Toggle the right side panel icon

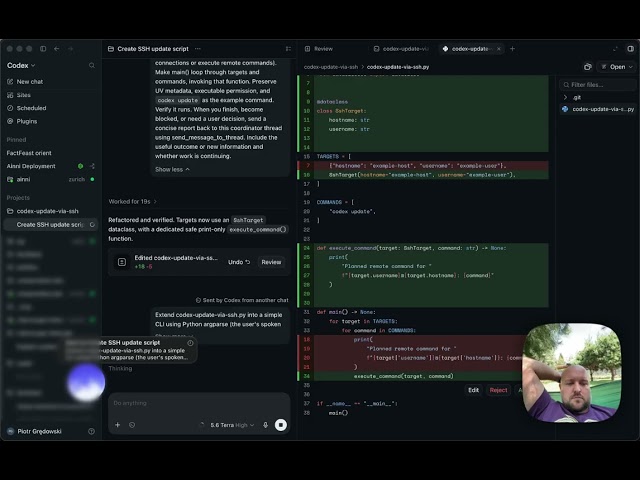pyautogui.click(x=631, y=49)
